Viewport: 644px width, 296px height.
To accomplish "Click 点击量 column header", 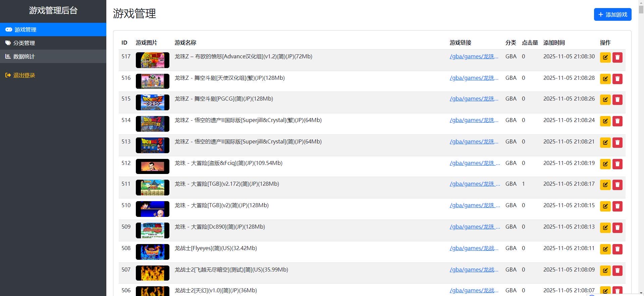I will point(530,43).
